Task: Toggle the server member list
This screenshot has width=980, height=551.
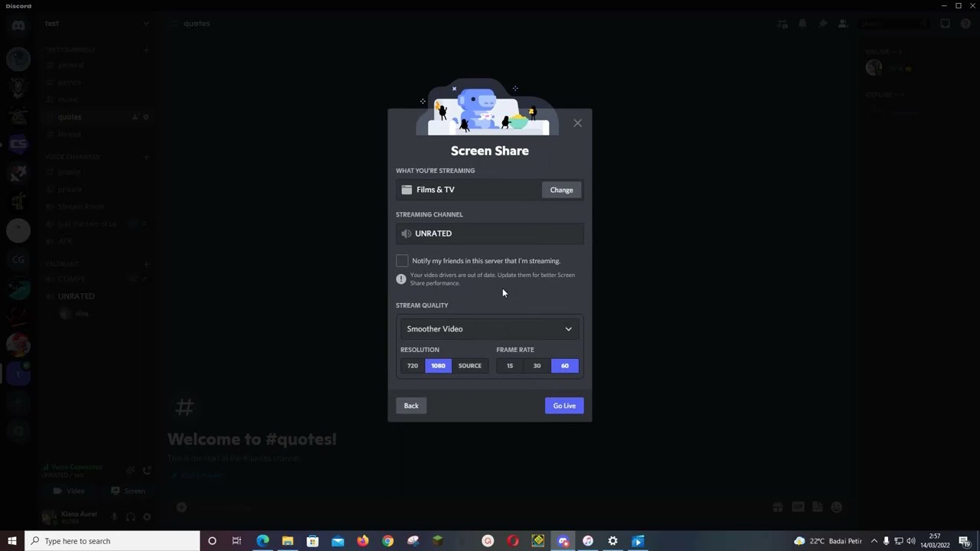Action: pos(842,24)
